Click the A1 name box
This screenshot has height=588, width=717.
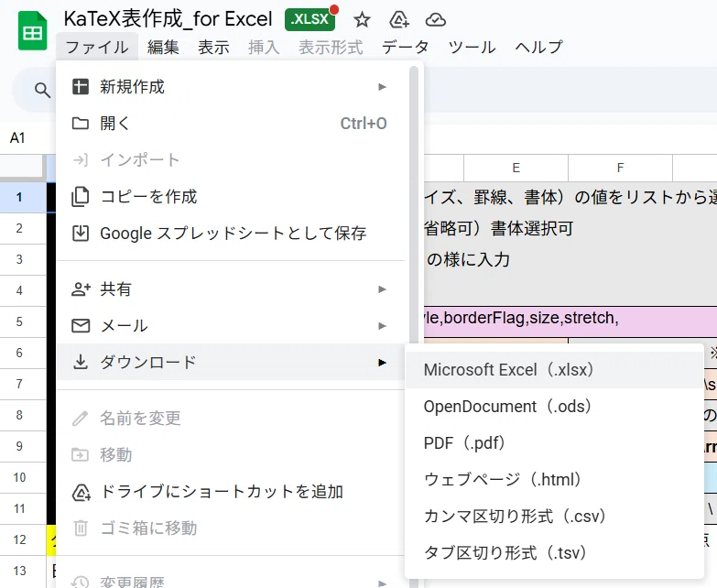coord(18,137)
